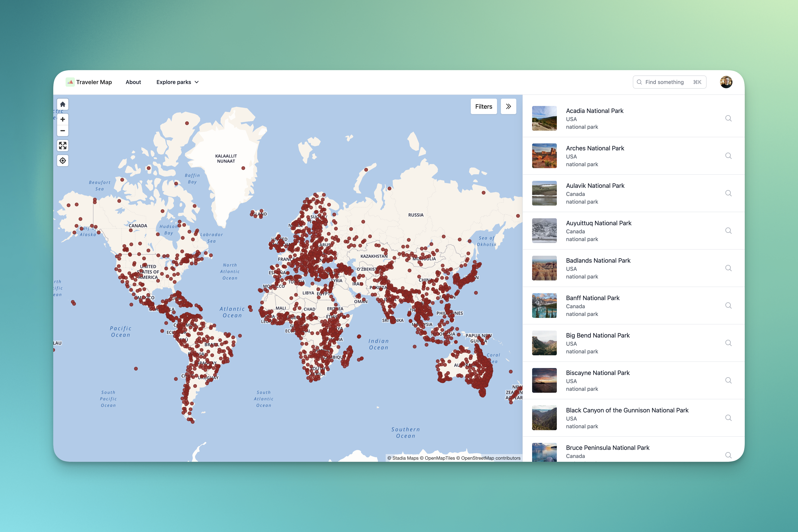The width and height of the screenshot is (798, 532).
Task: Click magnifier for Aulavik National Park
Action: (728, 193)
